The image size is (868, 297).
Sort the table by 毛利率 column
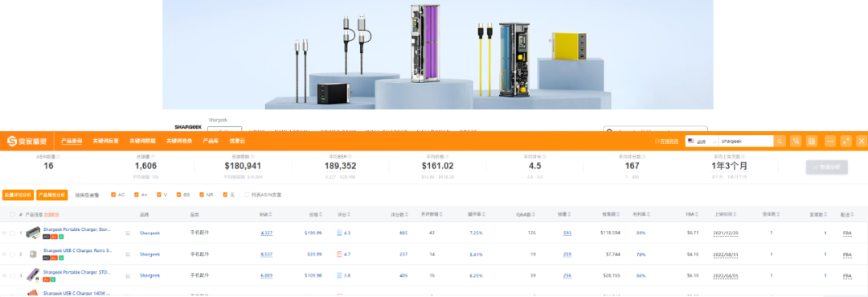(641, 214)
